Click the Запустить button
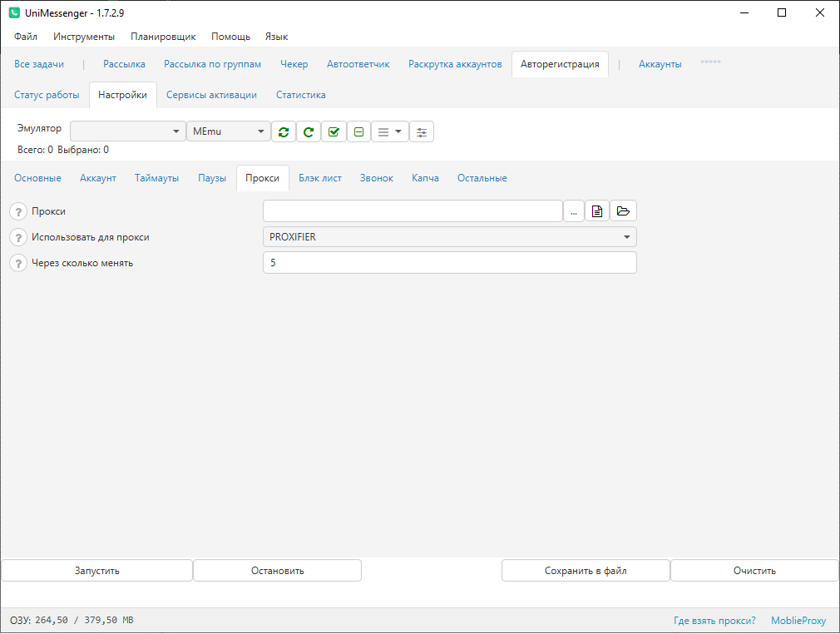This screenshot has width=840, height=634. pyautogui.click(x=97, y=571)
